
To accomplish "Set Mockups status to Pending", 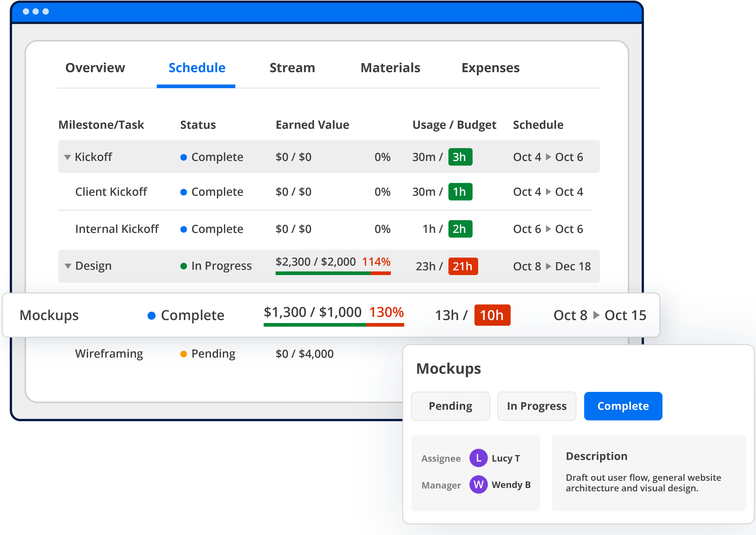I will tap(450, 406).
